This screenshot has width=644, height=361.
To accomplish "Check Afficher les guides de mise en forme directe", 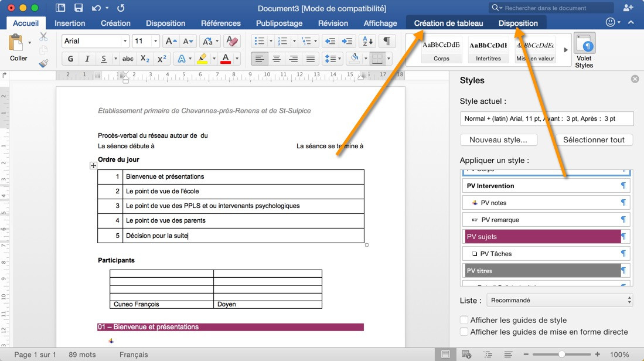I will pyautogui.click(x=464, y=332).
